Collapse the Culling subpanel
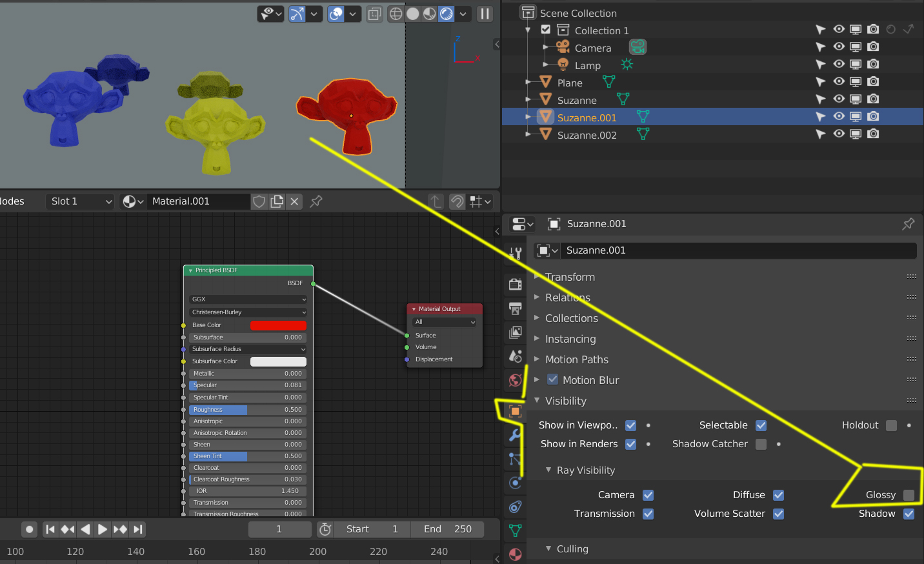The width and height of the screenshot is (924, 564). pos(572,549)
